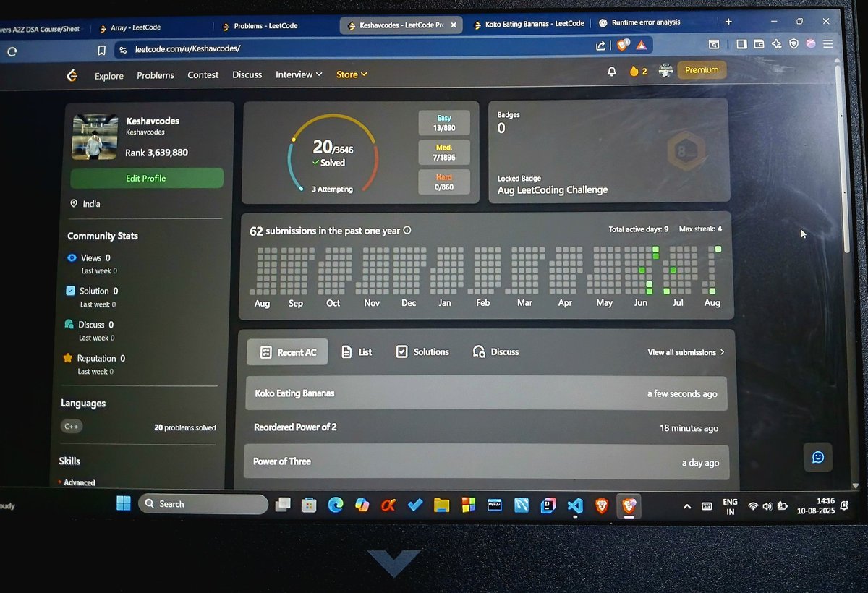Open Microsoft Edge from the taskbar

point(335,505)
